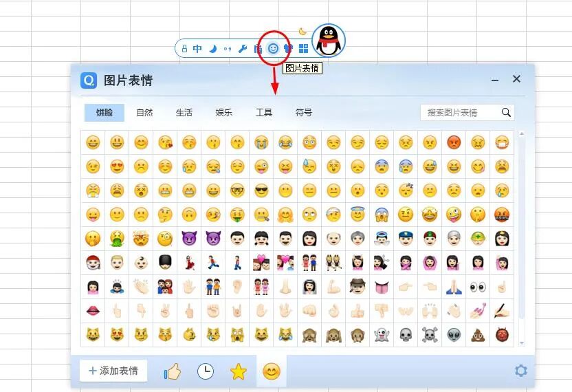This screenshot has height=392, width=572.
Task: Open the thumbs-up category at panel bottom
Action: [x=173, y=371]
